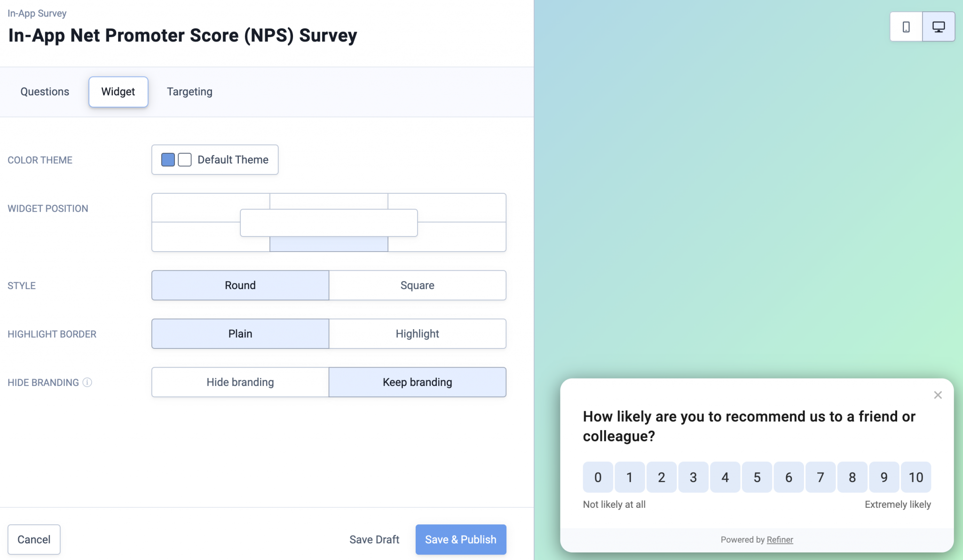Save the survey as a draft
The width and height of the screenshot is (963, 560).
(x=374, y=539)
